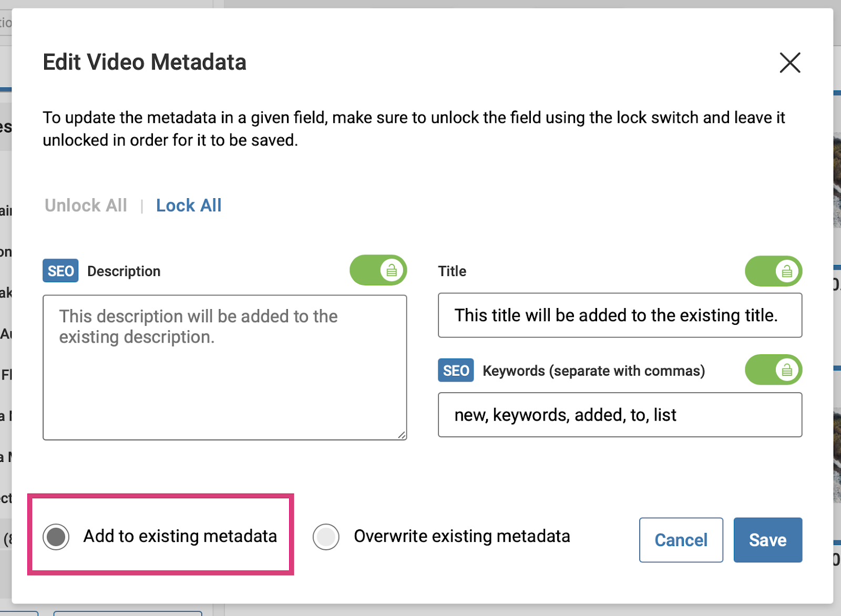Click the SEO badge beside Keywords
The width and height of the screenshot is (841, 616).
point(456,370)
